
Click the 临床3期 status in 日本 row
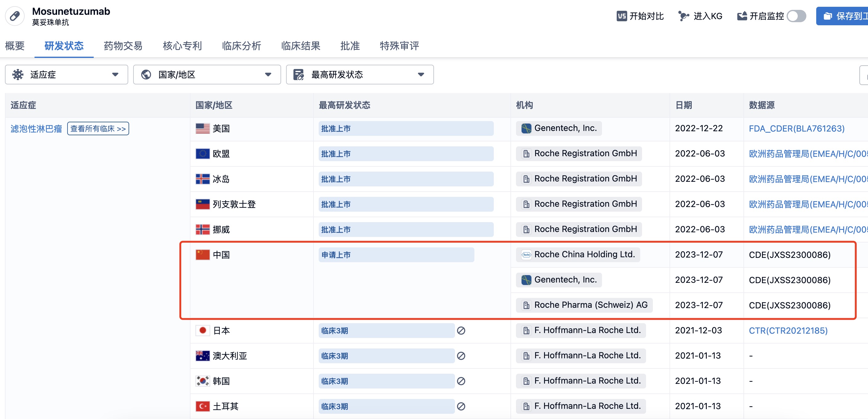387,330
